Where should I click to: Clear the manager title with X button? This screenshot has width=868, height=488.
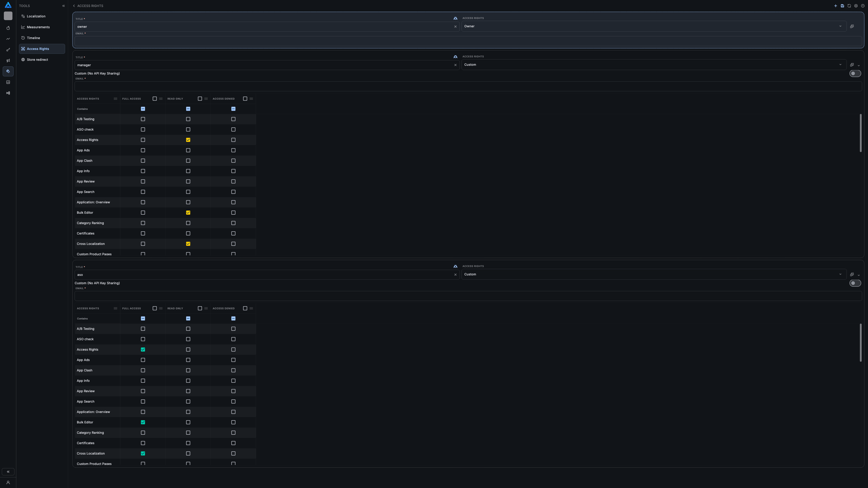455,65
